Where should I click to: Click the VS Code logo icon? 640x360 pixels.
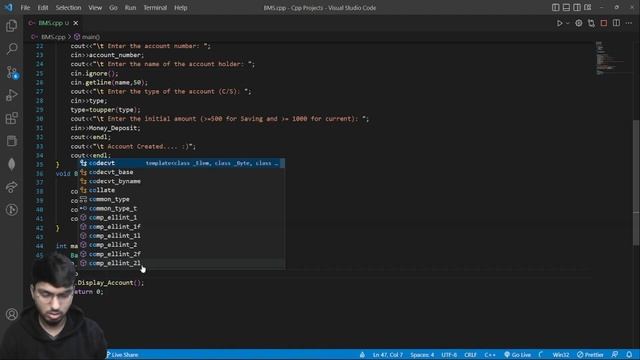9,7
